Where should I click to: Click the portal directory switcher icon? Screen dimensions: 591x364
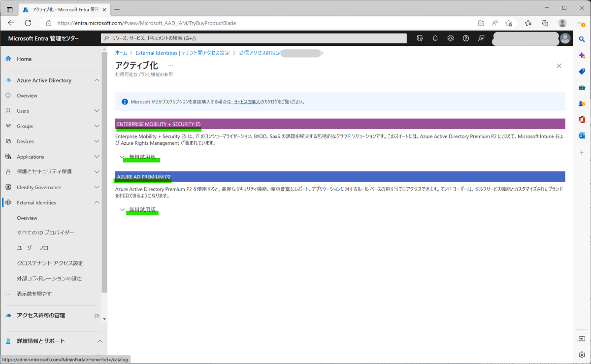point(420,38)
